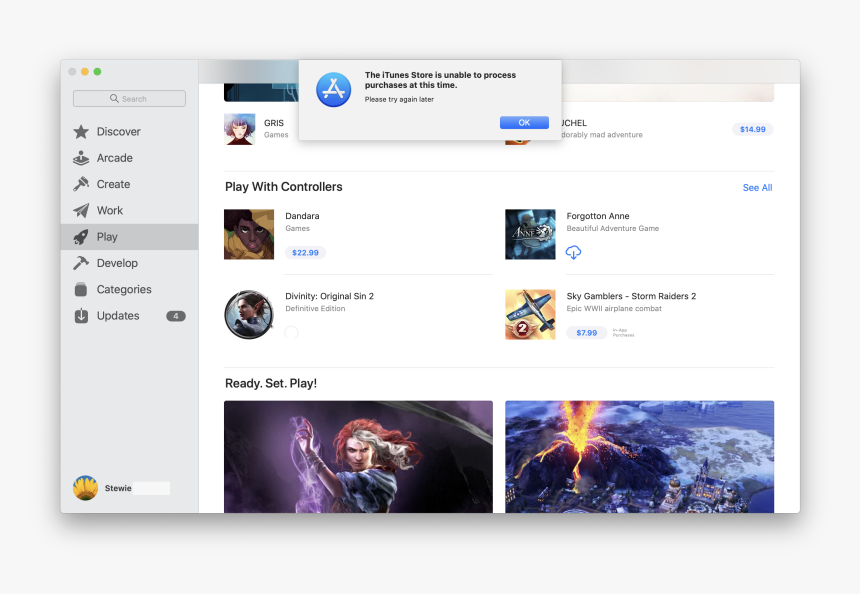Click the Beautiful Adventure Game subtitle

tap(613, 228)
